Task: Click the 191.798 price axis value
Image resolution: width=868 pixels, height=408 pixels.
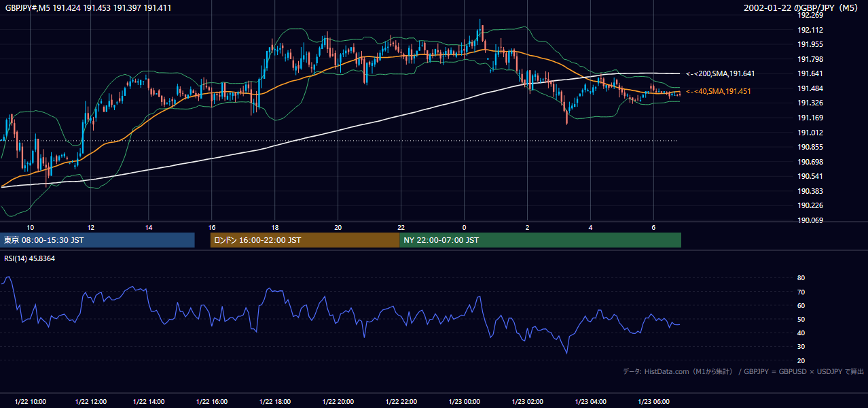Action: click(810, 59)
